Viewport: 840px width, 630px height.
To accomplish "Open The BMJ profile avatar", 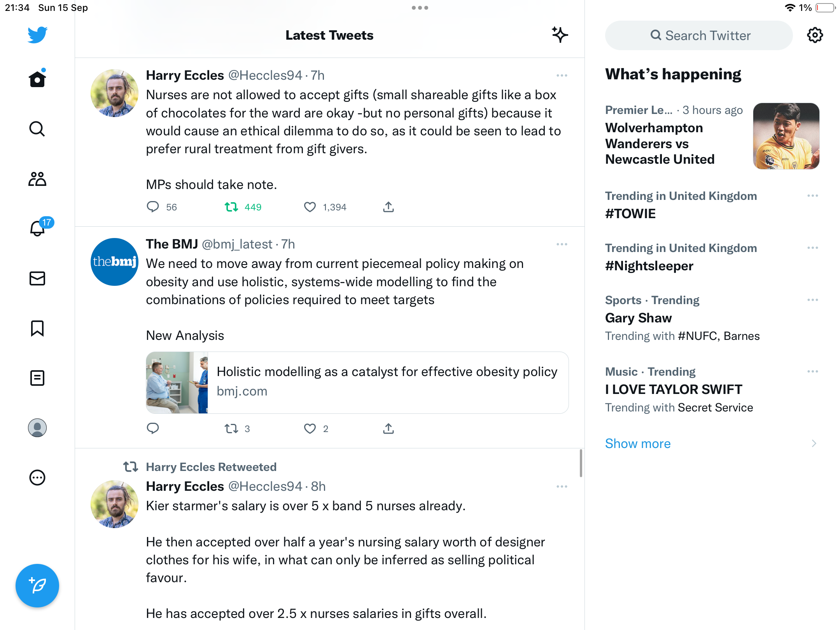I will [114, 262].
